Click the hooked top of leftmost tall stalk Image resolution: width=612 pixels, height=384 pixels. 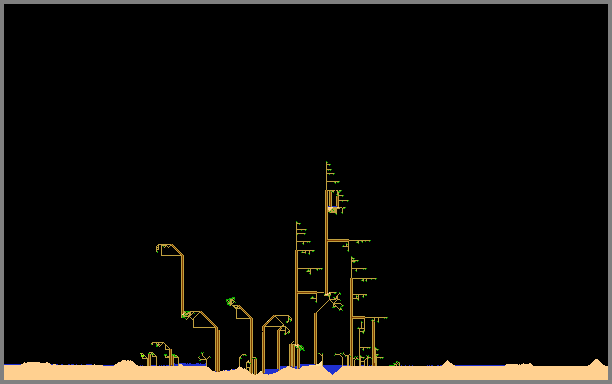pos(168,249)
